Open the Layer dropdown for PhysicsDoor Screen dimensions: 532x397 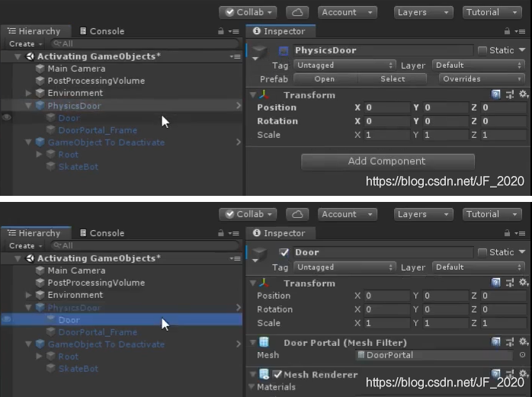coord(479,65)
